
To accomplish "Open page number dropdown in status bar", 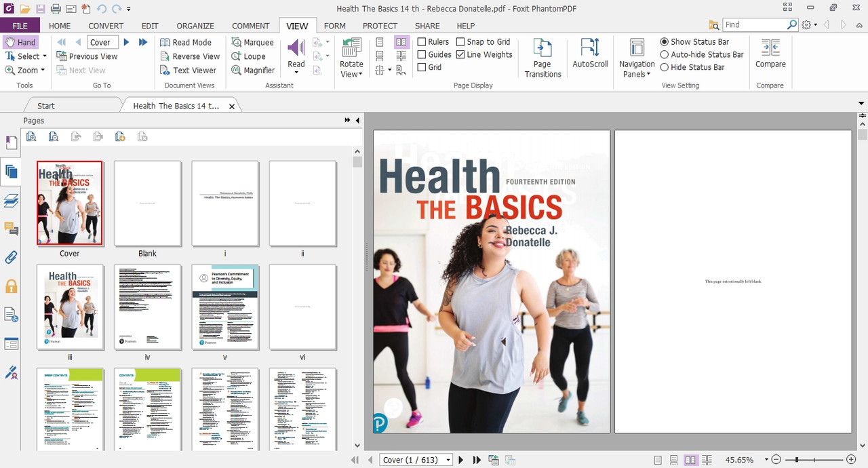I will click(x=448, y=460).
